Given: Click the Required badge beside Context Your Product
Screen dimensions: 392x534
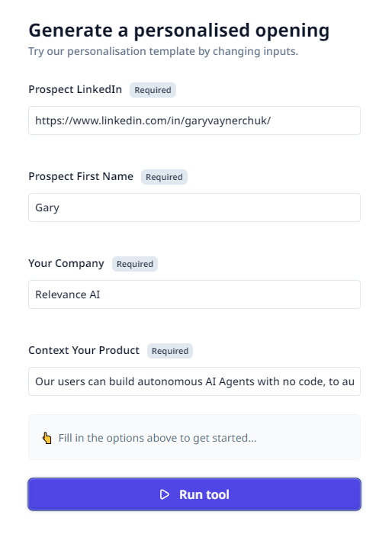Looking at the screenshot, I should (170, 351).
